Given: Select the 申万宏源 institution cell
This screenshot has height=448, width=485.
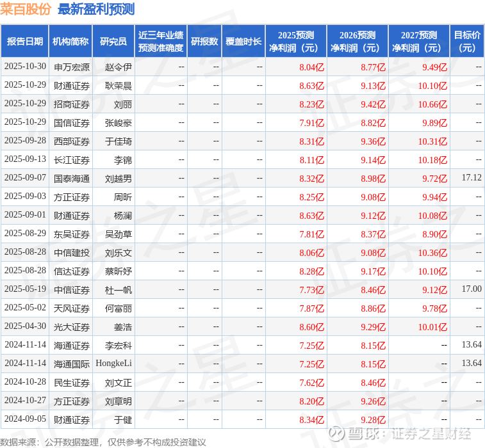Looking at the screenshot, I should [x=72, y=67].
